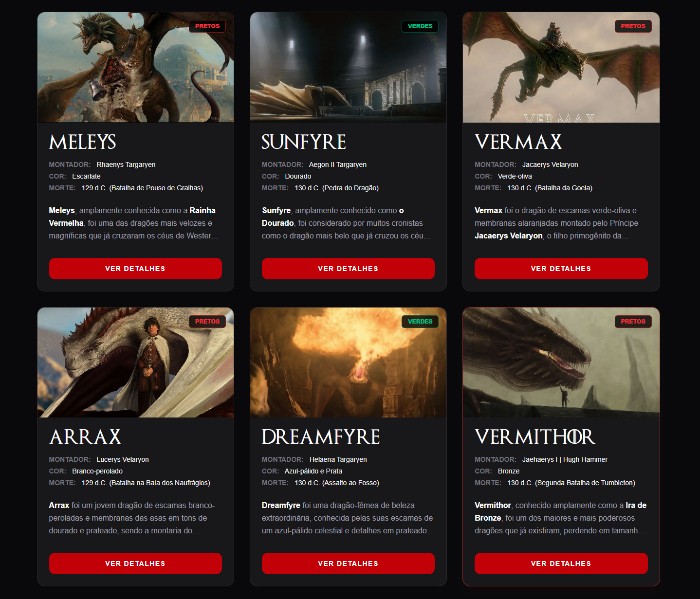This screenshot has height=599, width=700.
Task: Click the Arrax image with Lucerys
Action: [135, 363]
